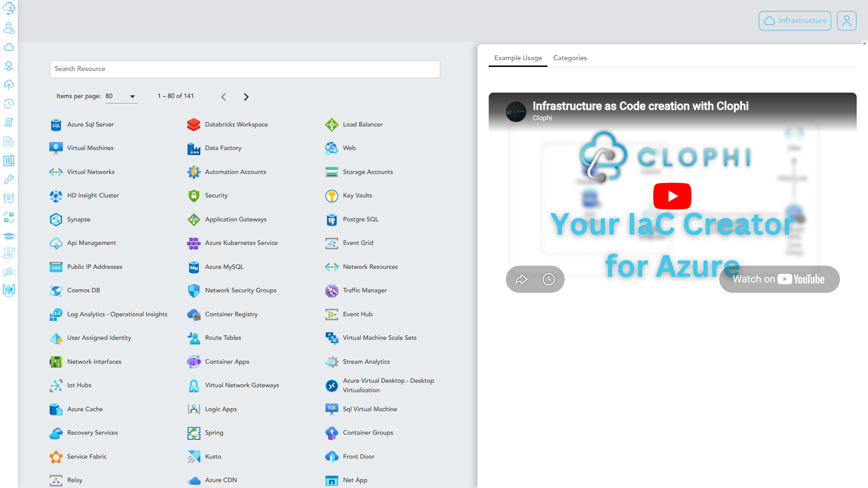Screen dimensions: 868x488
Task: Open the history clock sidebar icon
Action: coord(9,103)
